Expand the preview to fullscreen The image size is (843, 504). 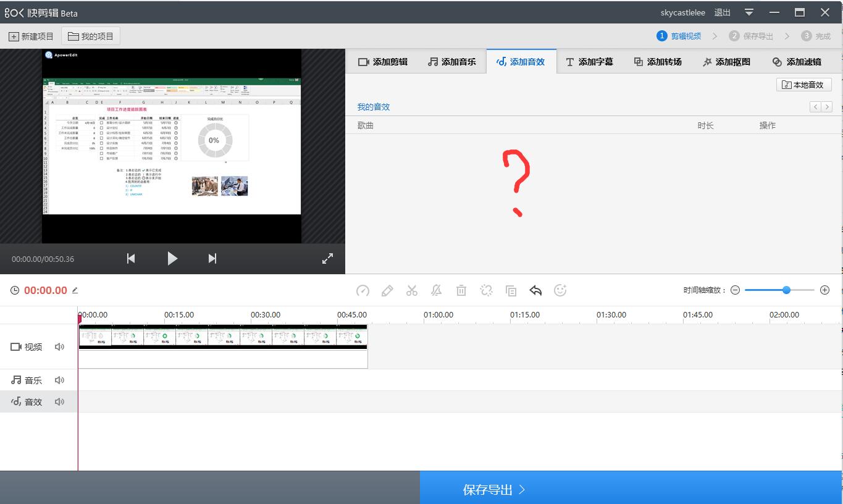(328, 259)
